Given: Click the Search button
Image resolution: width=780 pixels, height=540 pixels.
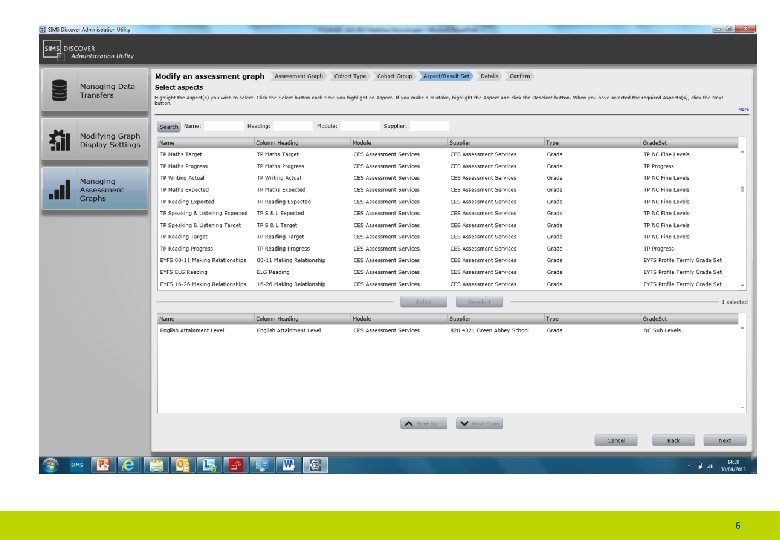Looking at the screenshot, I should (x=169, y=127).
